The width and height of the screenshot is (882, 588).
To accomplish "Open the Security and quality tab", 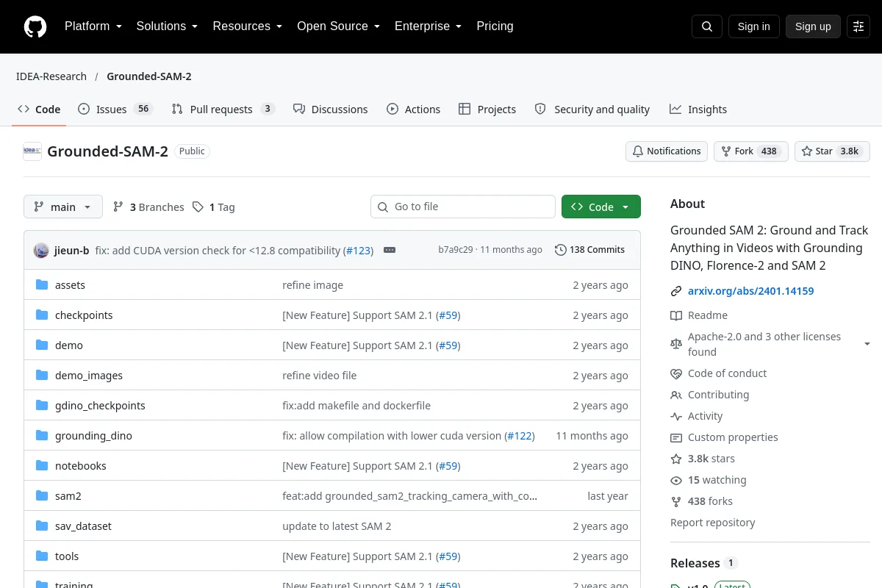I will point(592,109).
